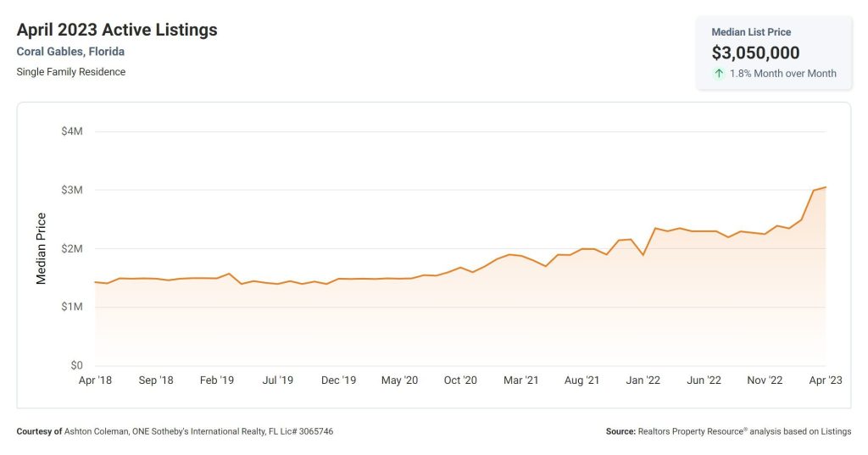
Task: Click the Apr '23 x-axis label
Action: point(826,380)
